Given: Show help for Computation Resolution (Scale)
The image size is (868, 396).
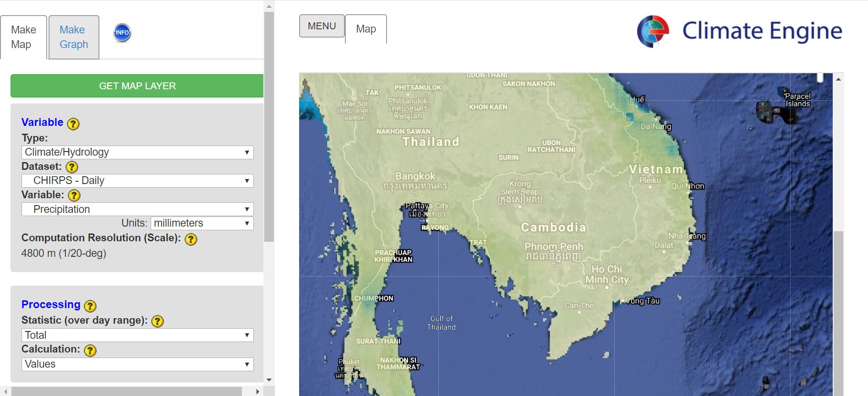Looking at the screenshot, I should [191, 239].
